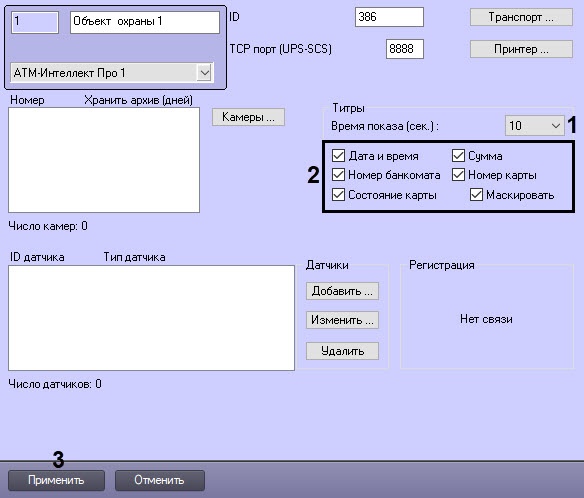Expand the АТМ-Интеллект Про 1 dropdown
This screenshot has height=498, width=584.
(x=112, y=73)
